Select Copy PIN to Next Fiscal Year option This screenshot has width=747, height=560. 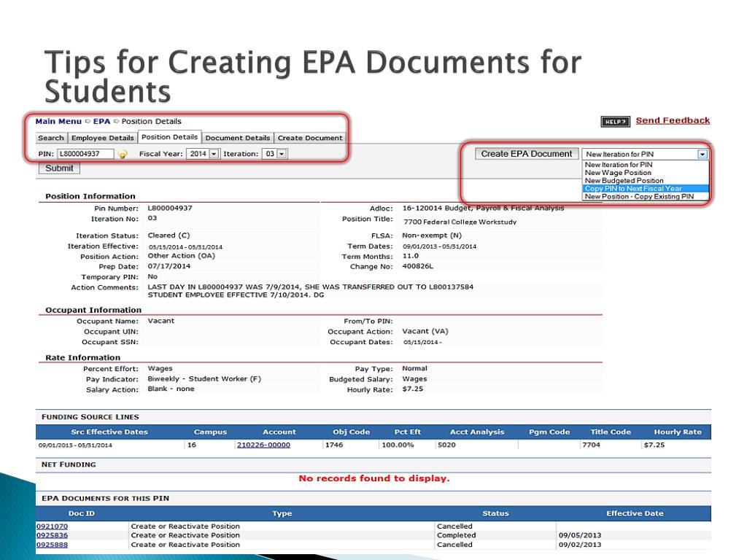coord(640,187)
